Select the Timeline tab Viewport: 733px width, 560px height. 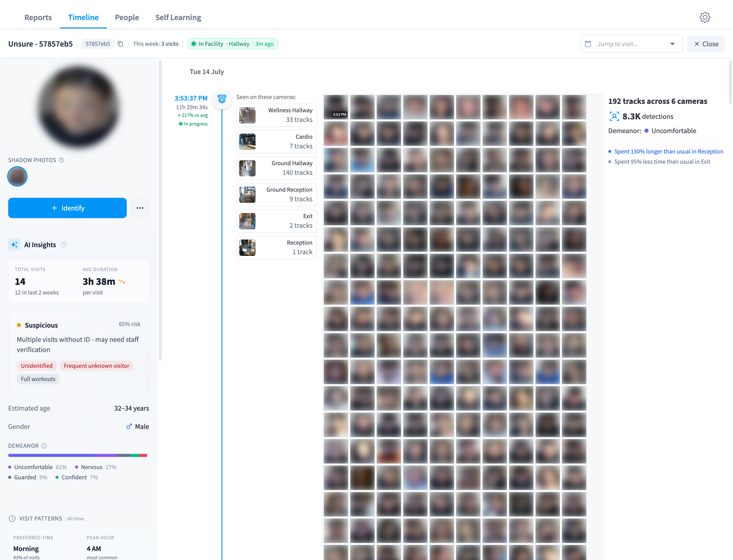pos(83,17)
